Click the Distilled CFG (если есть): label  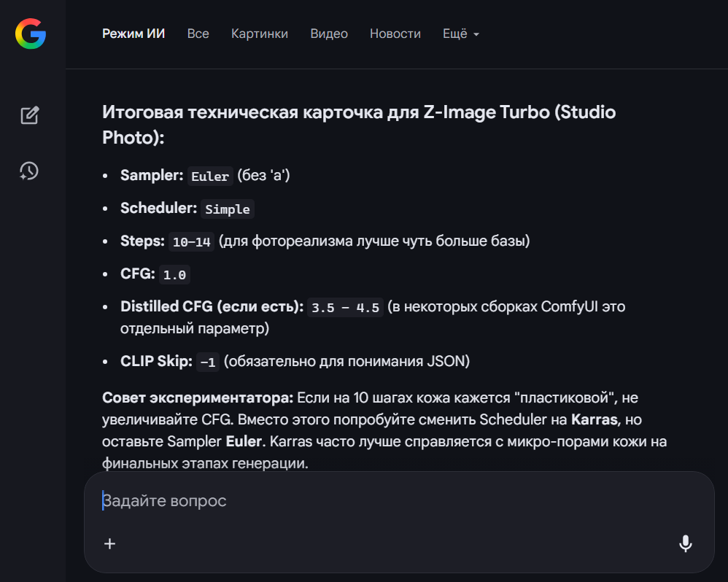click(x=212, y=306)
